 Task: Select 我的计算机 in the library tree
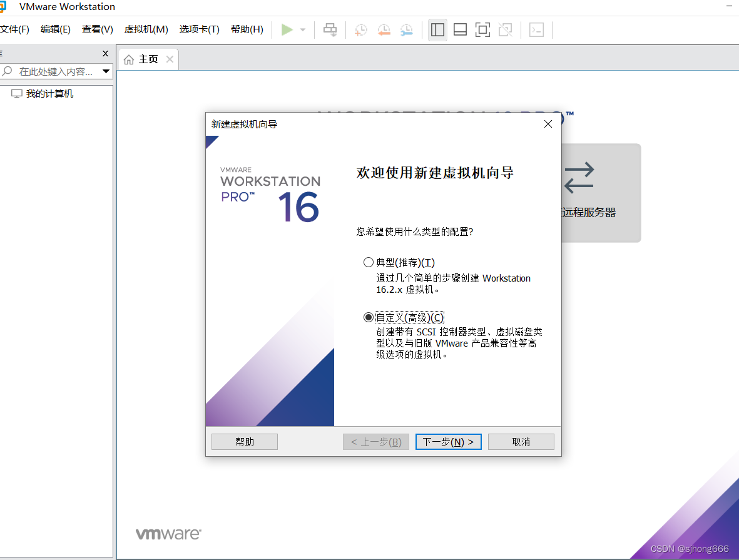pos(49,94)
